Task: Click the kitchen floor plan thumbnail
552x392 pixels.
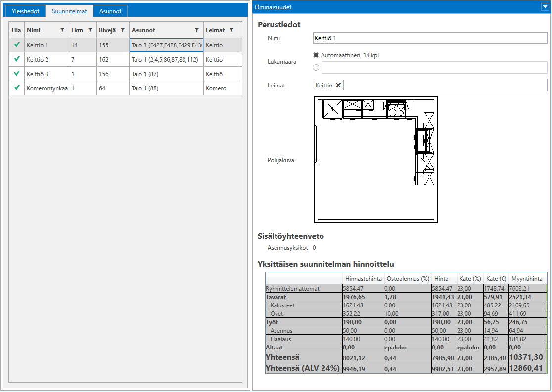Action: pos(375,160)
